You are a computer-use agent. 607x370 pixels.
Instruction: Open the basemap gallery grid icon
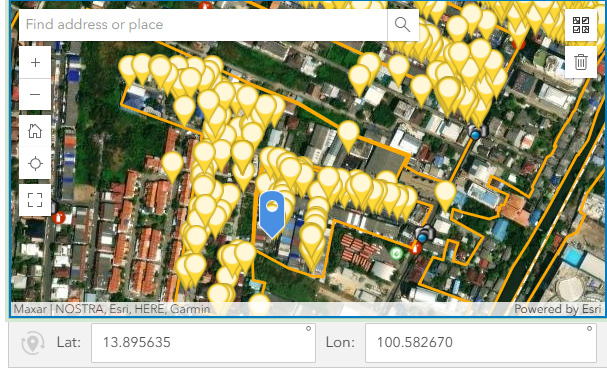pyautogui.click(x=581, y=25)
